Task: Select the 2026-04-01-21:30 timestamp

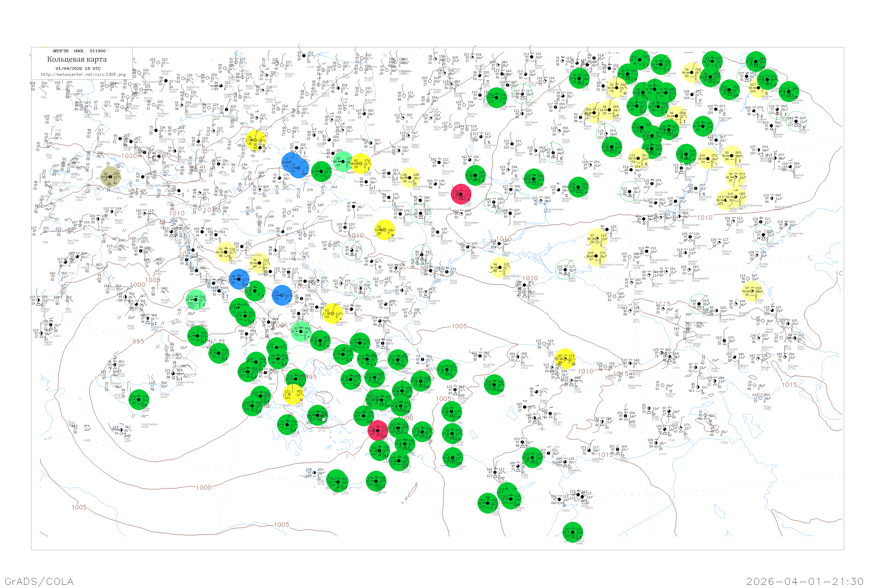Action: tap(805, 581)
